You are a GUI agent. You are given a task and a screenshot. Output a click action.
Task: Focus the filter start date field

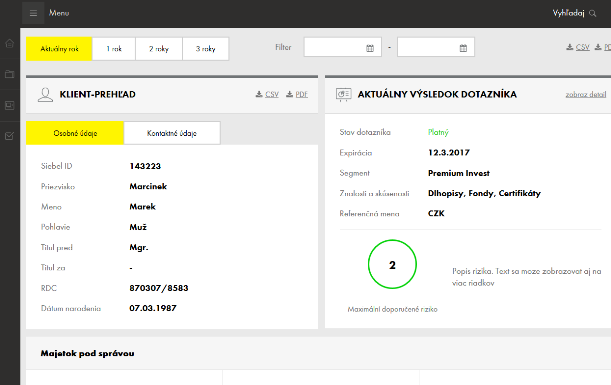pos(343,47)
